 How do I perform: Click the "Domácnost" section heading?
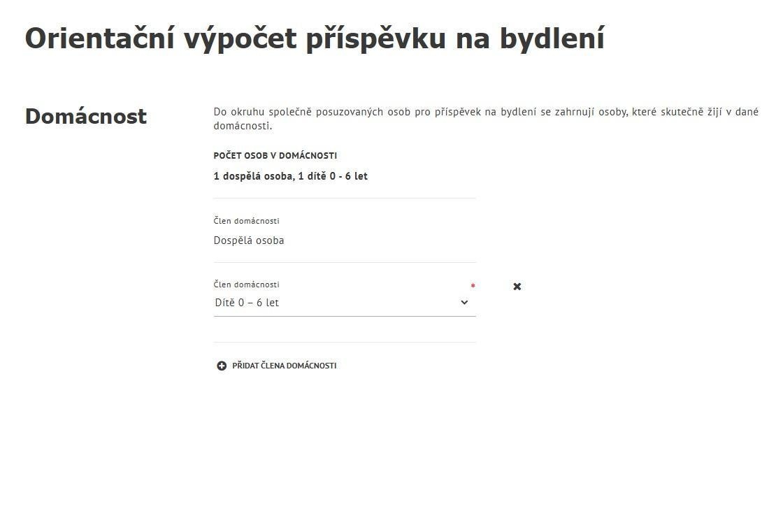click(86, 116)
